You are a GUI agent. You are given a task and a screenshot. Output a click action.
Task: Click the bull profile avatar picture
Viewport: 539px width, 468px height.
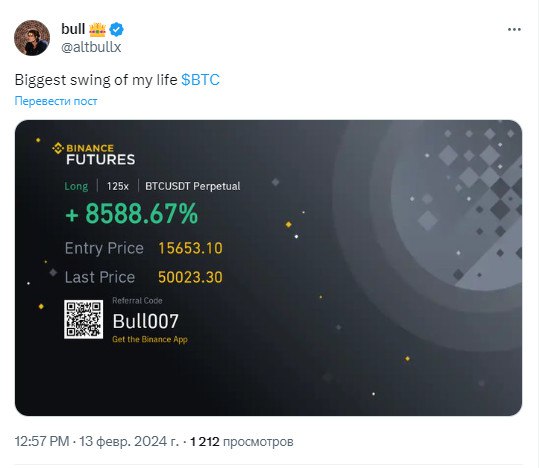tap(32, 37)
